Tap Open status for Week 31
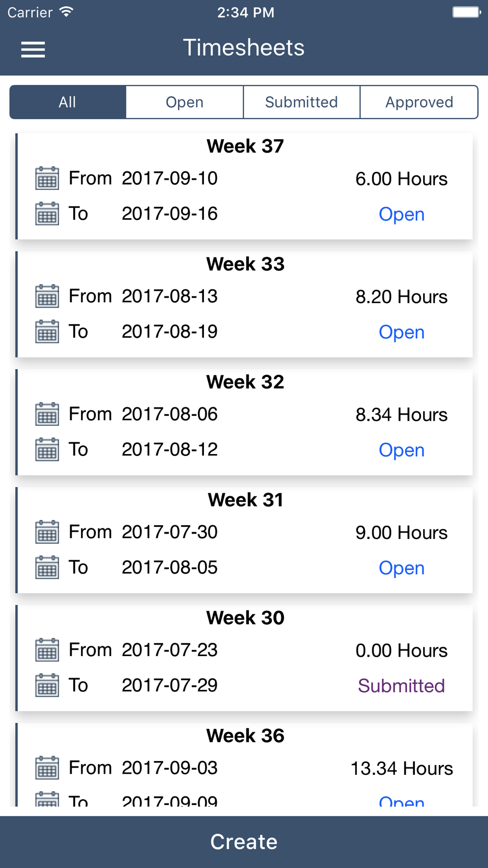 402,568
